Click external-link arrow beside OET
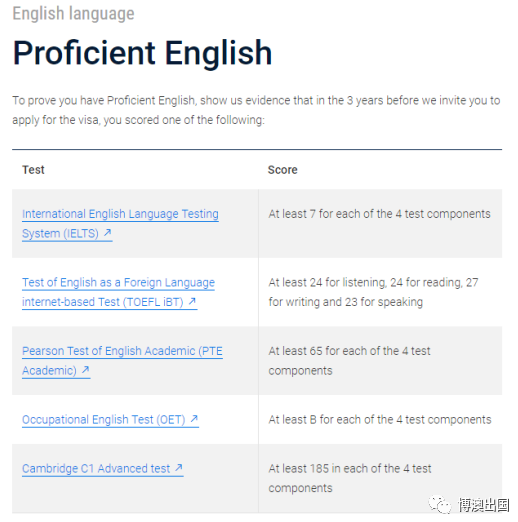The height and width of the screenshot is (522, 518). [194, 418]
